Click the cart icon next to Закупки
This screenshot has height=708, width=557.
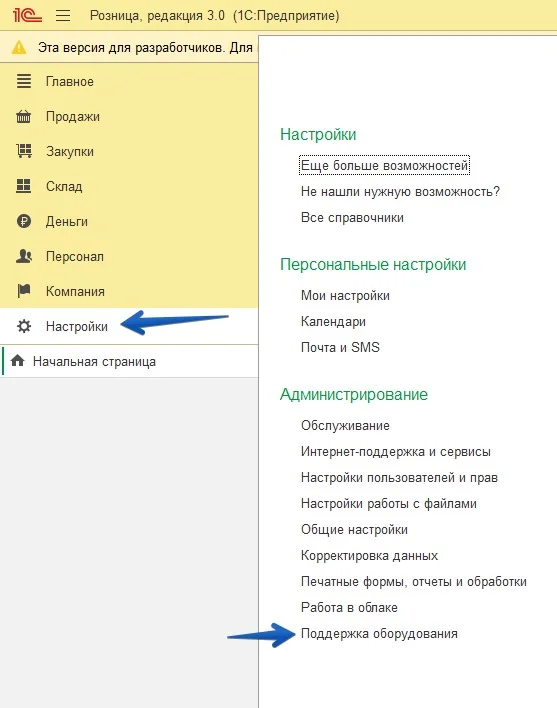click(x=23, y=151)
